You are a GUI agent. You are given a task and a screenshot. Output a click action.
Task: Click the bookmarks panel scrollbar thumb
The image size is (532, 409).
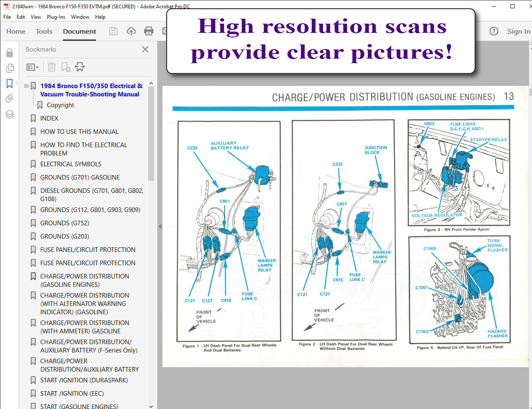[x=151, y=133]
